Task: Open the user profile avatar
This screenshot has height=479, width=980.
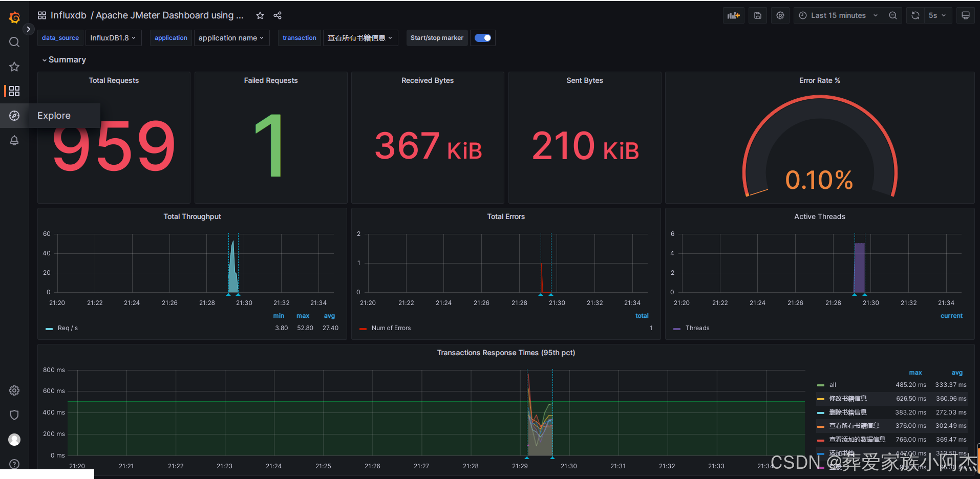Action: point(14,440)
